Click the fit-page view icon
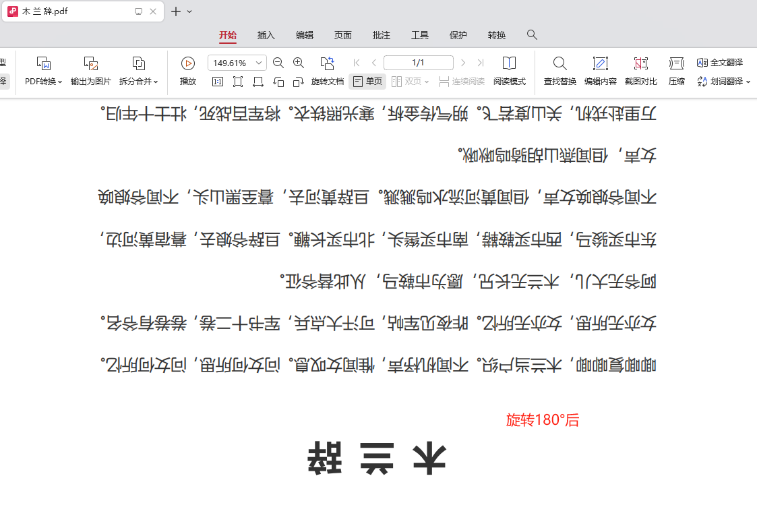This screenshot has width=757, height=532. point(238,82)
